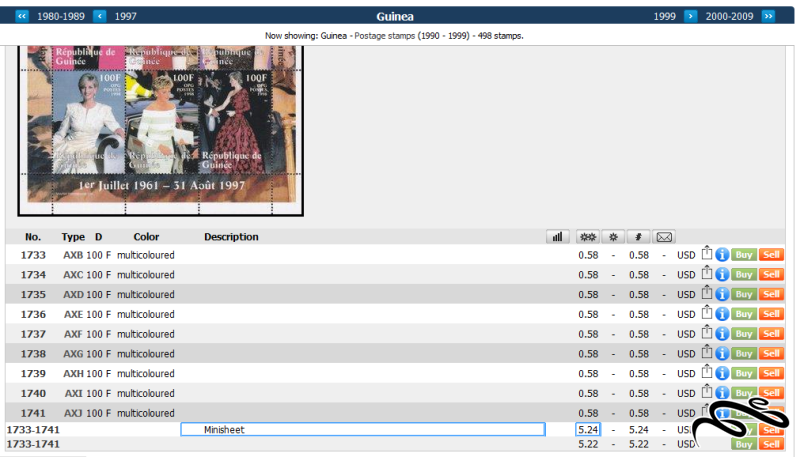Share stamp 1738 using upload icon
Viewport: 800px width, 457px height.
coord(707,352)
